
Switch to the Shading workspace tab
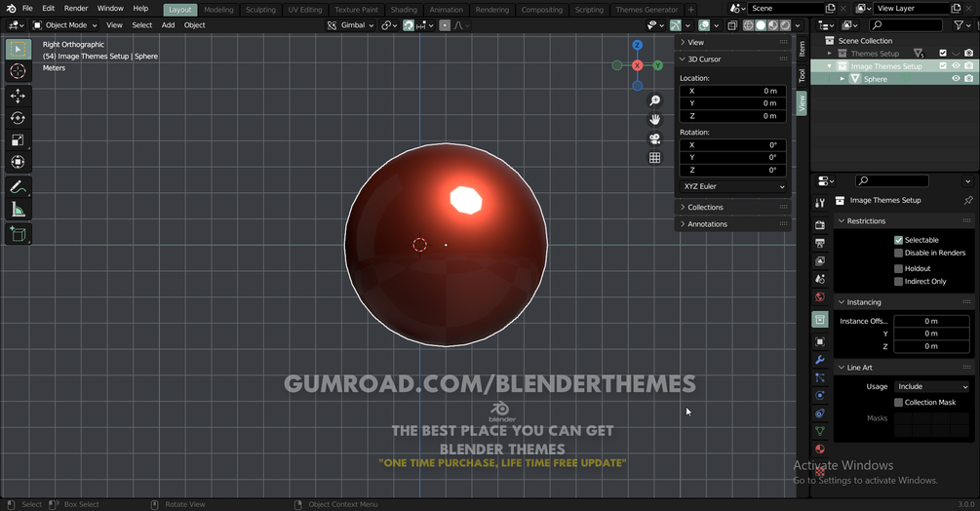(404, 10)
